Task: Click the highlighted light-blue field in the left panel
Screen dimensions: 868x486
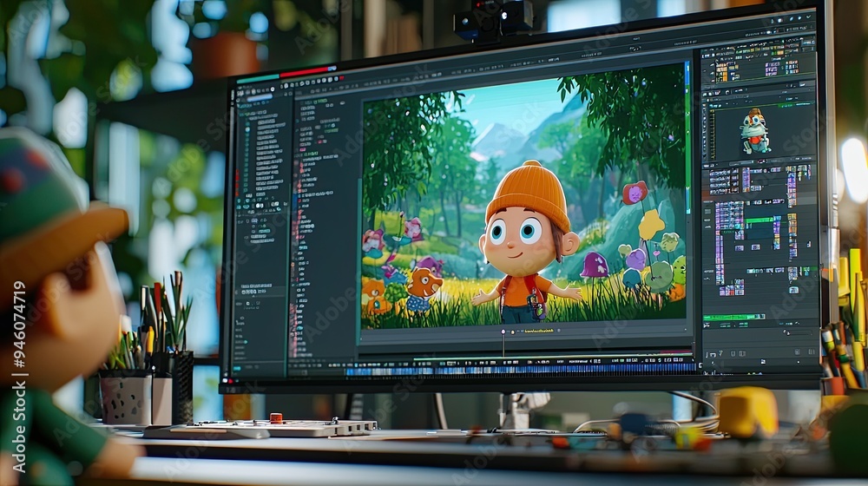Action: 259,98
